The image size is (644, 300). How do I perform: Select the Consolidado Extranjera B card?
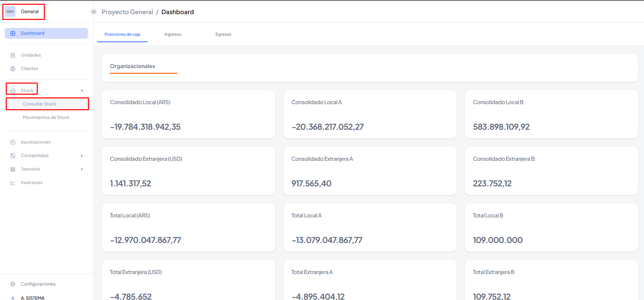click(x=551, y=171)
